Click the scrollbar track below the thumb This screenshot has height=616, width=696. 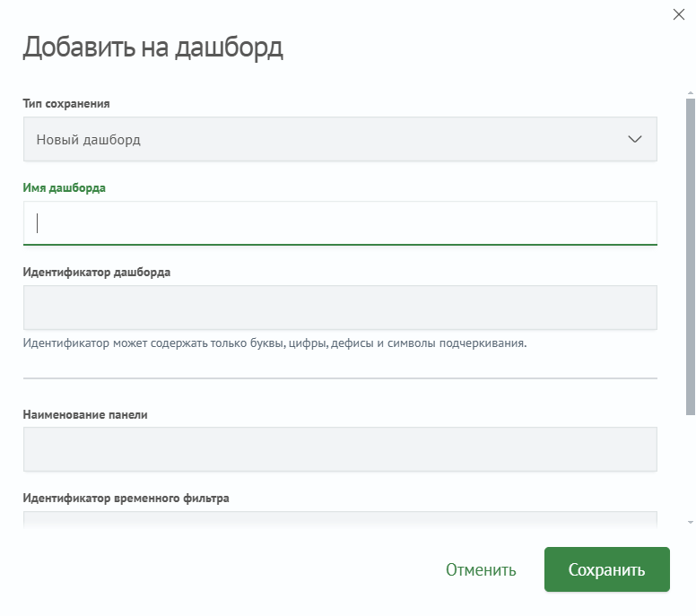[691, 467]
